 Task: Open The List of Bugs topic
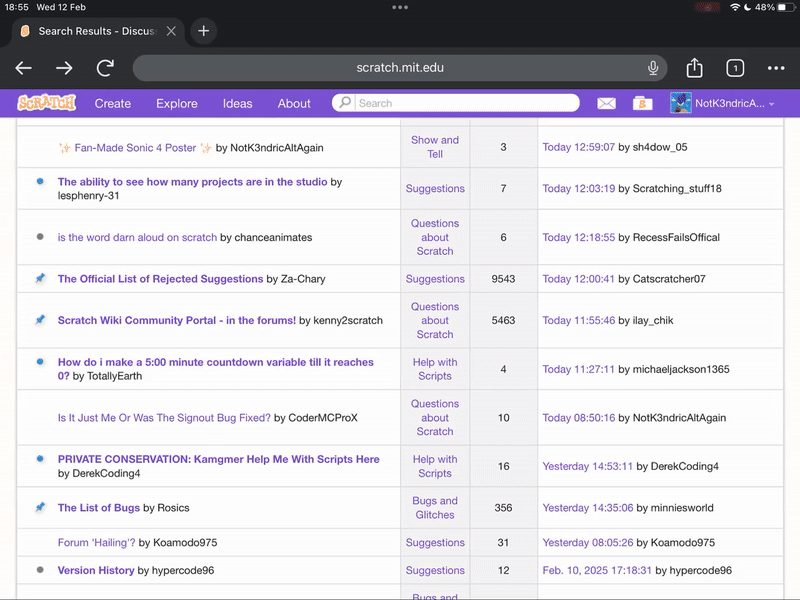(98, 508)
